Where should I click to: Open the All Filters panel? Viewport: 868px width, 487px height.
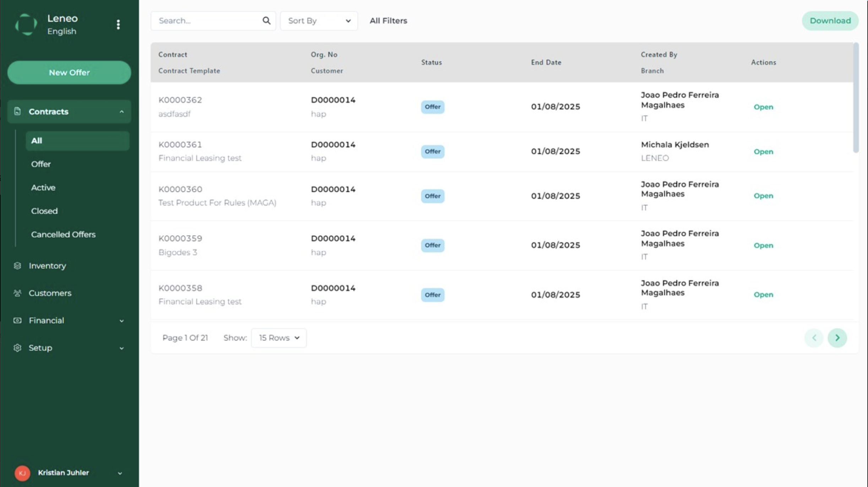388,21
